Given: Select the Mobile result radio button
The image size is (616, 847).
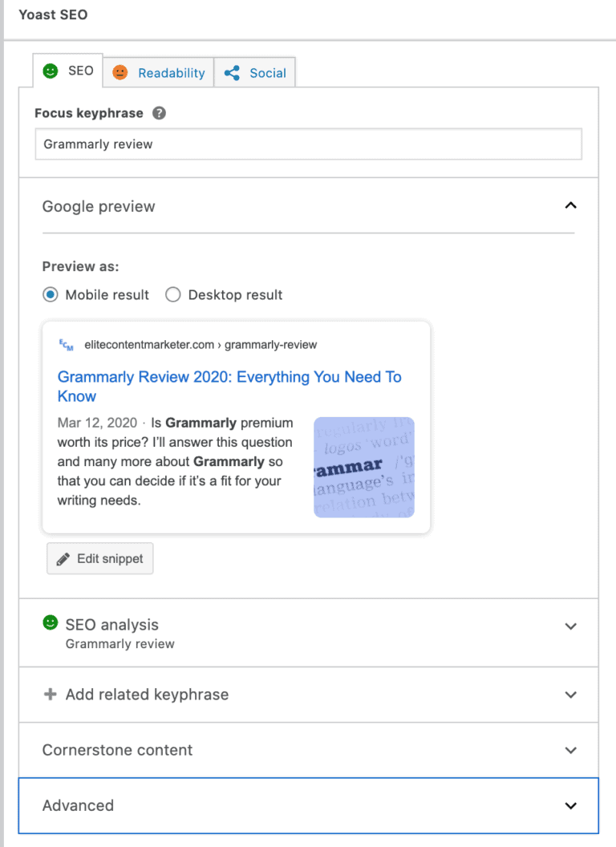Looking at the screenshot, I should point(51,294).
